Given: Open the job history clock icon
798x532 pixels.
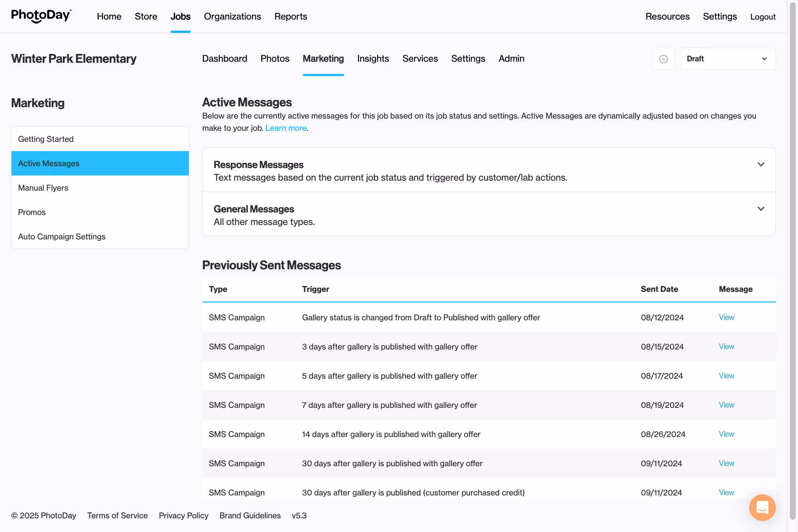Looking at the screenshot, I should click(x=664, y=59).
